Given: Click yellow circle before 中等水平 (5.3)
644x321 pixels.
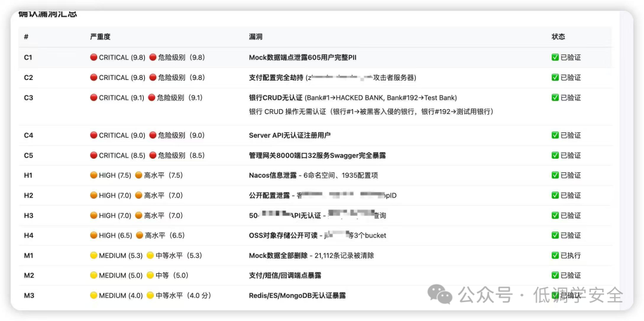Looking at the screenshot, I should pos(150,255).
